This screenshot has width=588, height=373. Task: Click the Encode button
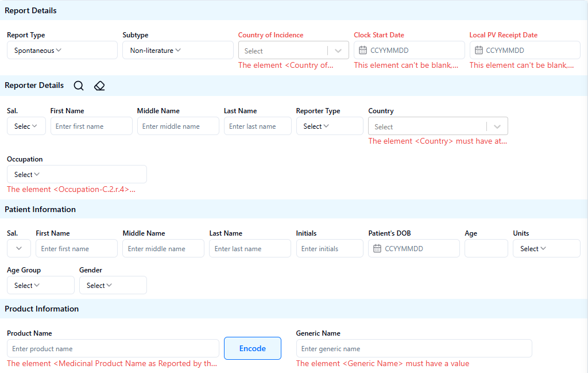click(253, 348)
